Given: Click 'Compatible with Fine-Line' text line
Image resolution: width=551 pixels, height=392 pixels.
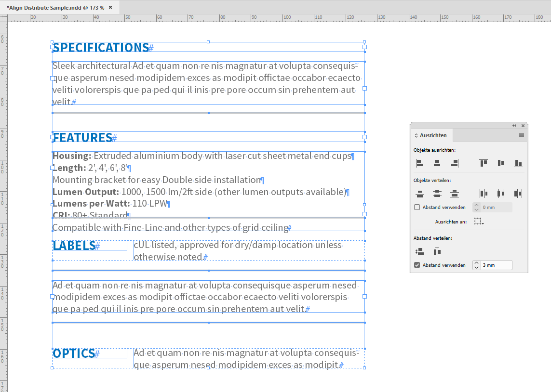Looking at the screenshot, I should point(172,227).
